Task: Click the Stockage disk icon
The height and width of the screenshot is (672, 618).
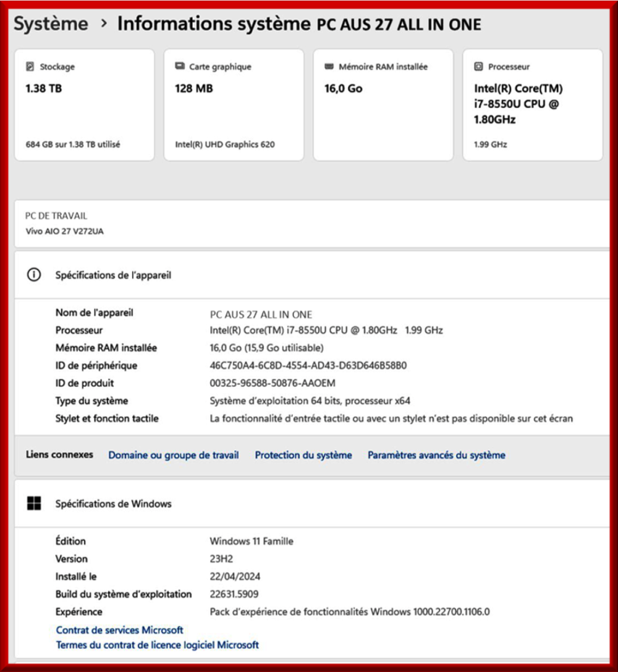Action: point(30,66)
